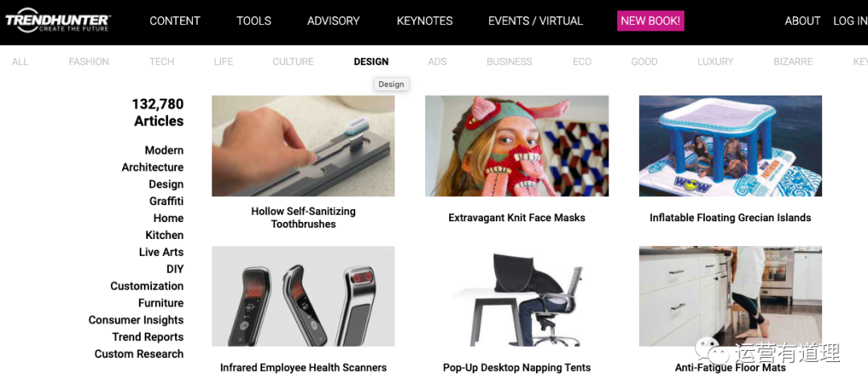Select the LOG IN link

850,21
